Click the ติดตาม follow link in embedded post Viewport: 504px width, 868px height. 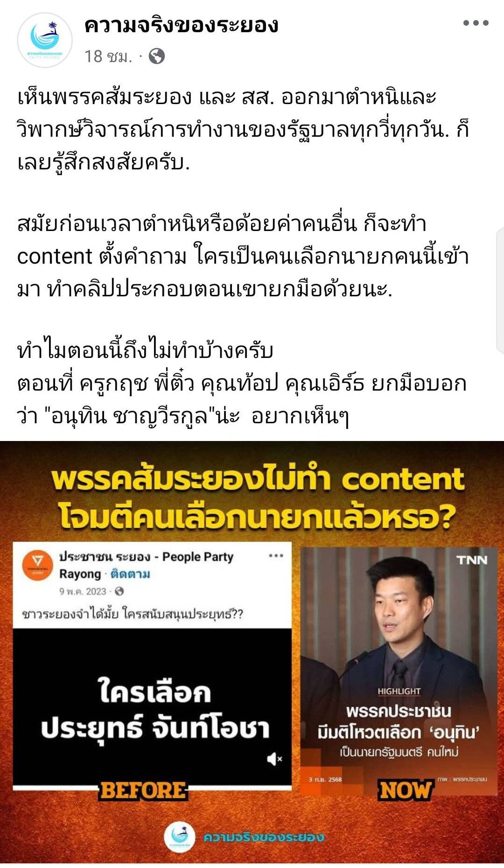130,574
